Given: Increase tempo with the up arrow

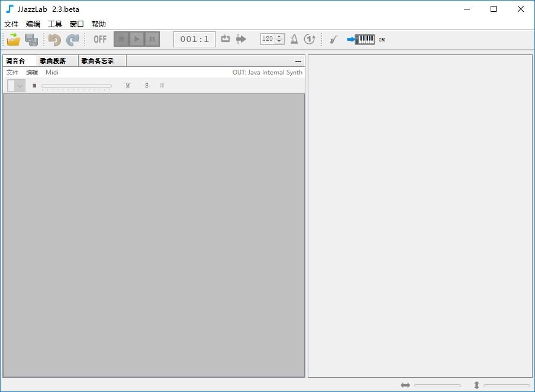Looking at the screenshot, I should coord(279,36).
